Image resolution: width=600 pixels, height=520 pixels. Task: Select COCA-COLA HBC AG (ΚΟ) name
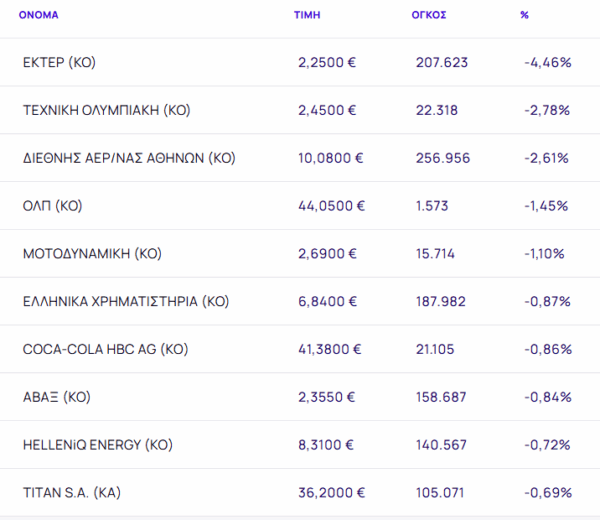tap(106, 349)
